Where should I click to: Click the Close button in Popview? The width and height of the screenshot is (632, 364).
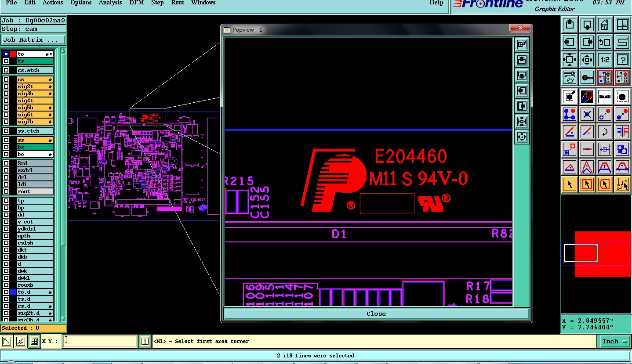(376, 314)
